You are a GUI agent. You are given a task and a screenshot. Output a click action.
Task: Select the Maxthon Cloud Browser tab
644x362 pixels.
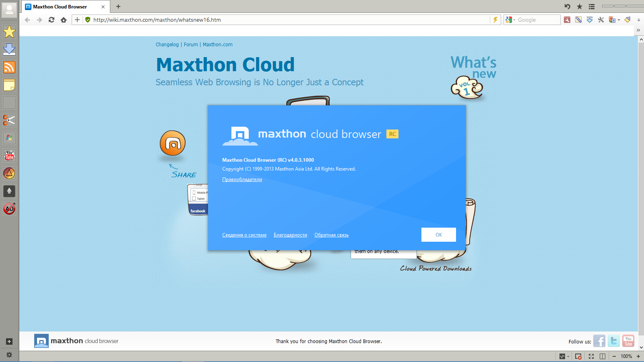click(x=60, y=7)
